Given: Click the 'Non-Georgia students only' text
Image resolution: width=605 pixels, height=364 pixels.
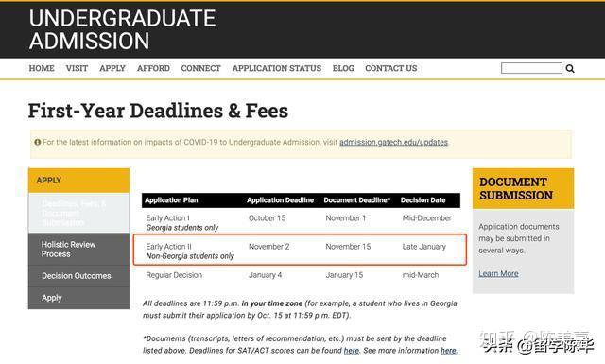Looking at the screenshot, I should (x=190, y=256).
